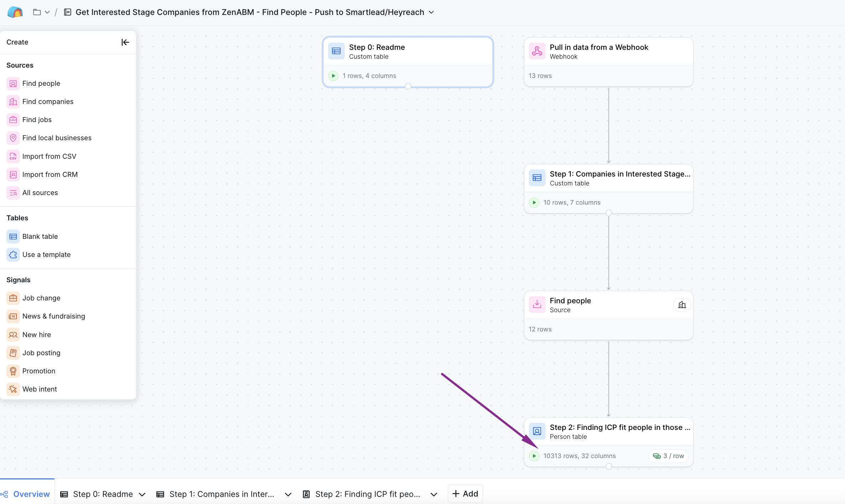Select the Find companies source
Image resolution: width=845 pixels, height=504 pixels.
(x=48, y=101)
